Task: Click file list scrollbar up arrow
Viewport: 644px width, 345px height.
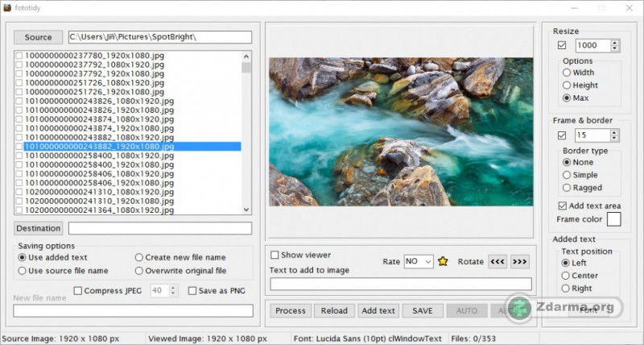Action: pyautogui.click(x=246, y=56)
